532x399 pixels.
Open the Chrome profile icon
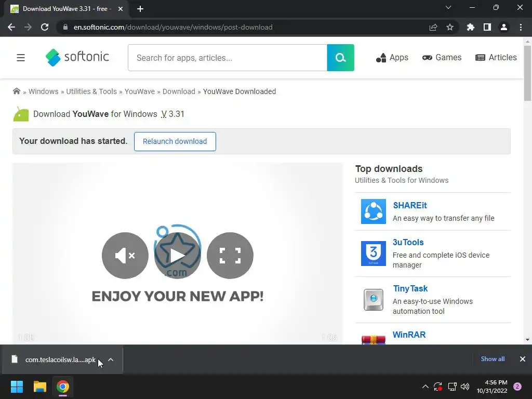(504, 27)
